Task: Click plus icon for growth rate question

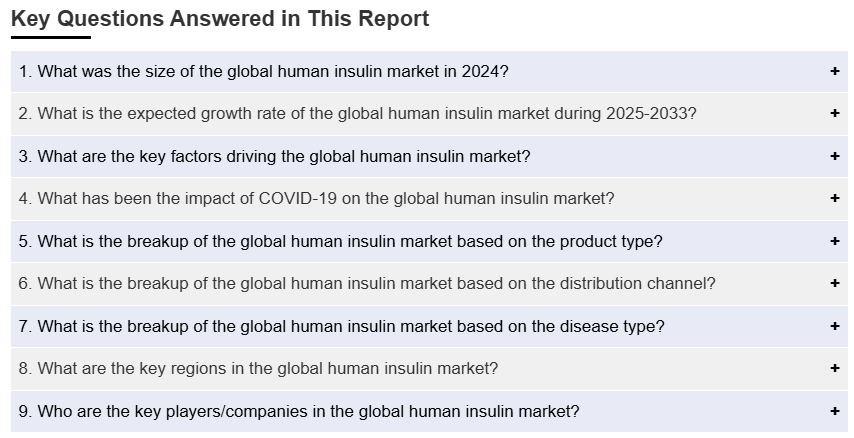Action: tap(834, 113)
